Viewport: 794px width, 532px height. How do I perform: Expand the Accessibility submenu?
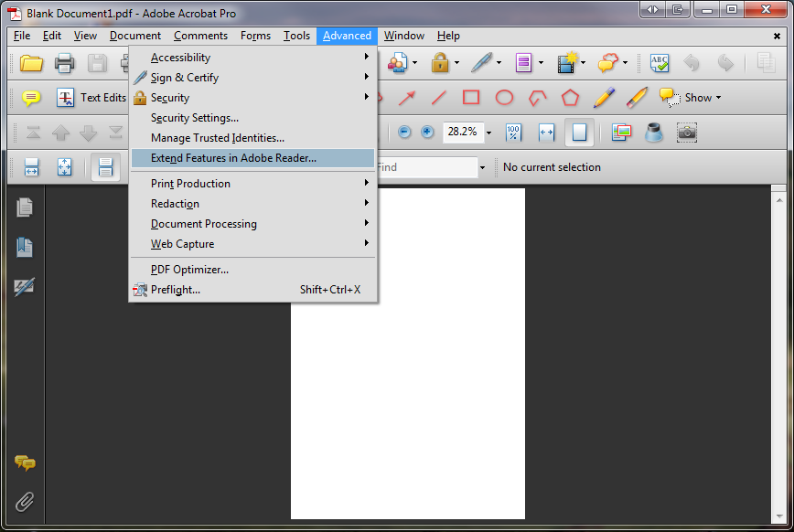(252, 58)
